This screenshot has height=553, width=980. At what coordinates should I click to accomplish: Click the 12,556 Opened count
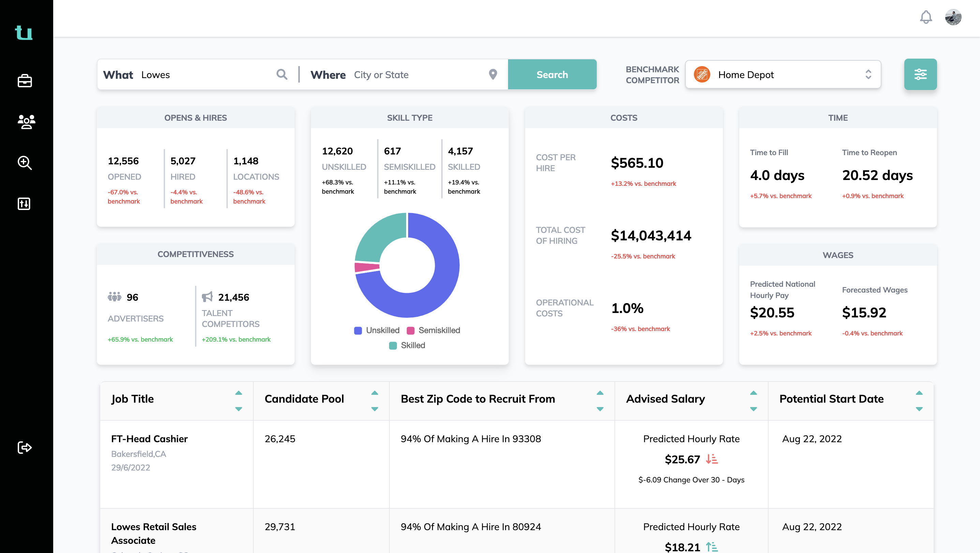point(123,161)
